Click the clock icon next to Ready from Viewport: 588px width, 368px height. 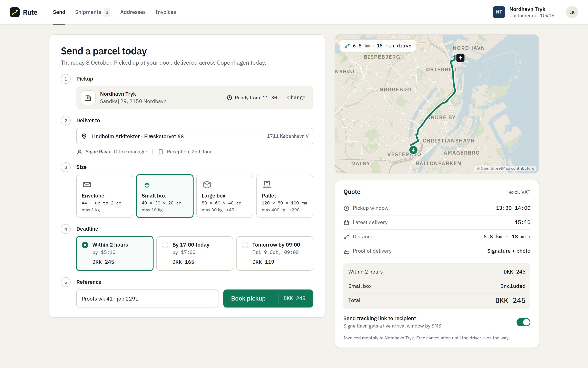[x=229, y=98]
